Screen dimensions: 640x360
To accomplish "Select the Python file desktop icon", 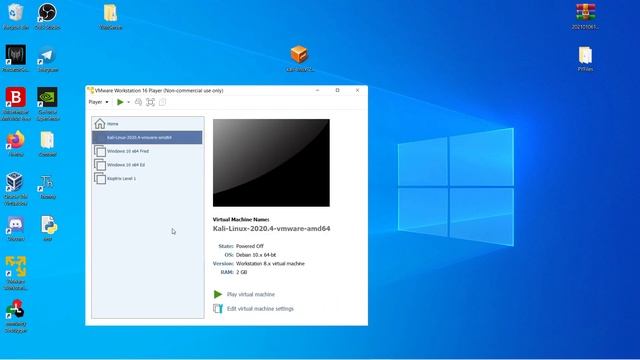I will point(48,229).
